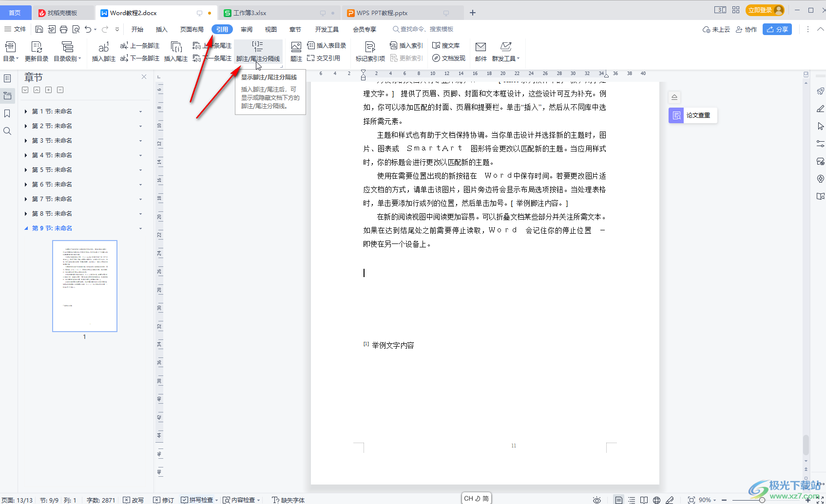
Task: Click 协作 collaboration button
Action: (x=746, y=29)
